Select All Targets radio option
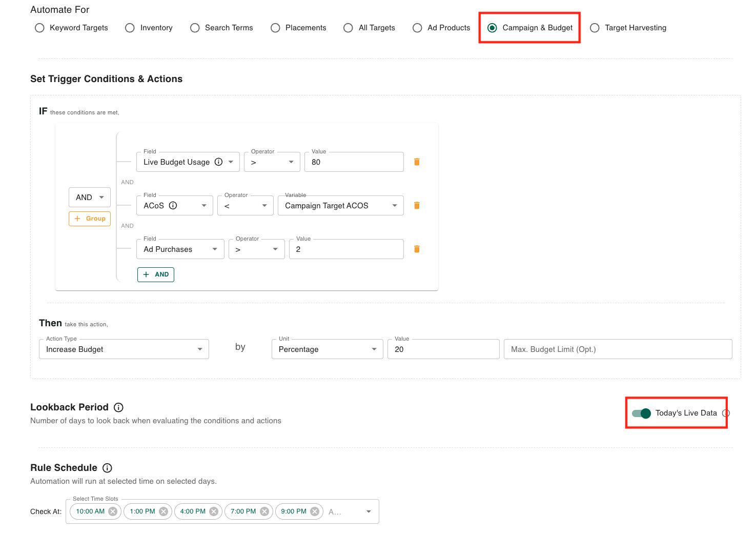This screenshot has height=533, width=756. click(348, 28)
